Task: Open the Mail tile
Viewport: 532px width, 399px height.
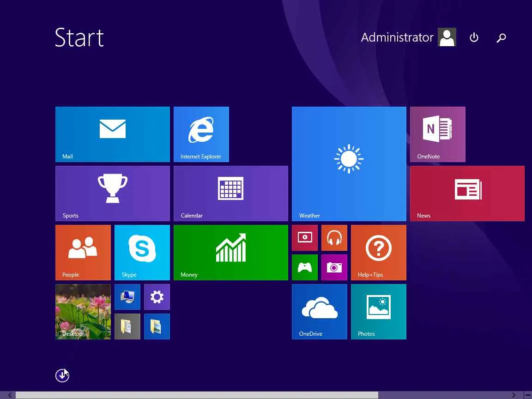Action: (112, 134)
